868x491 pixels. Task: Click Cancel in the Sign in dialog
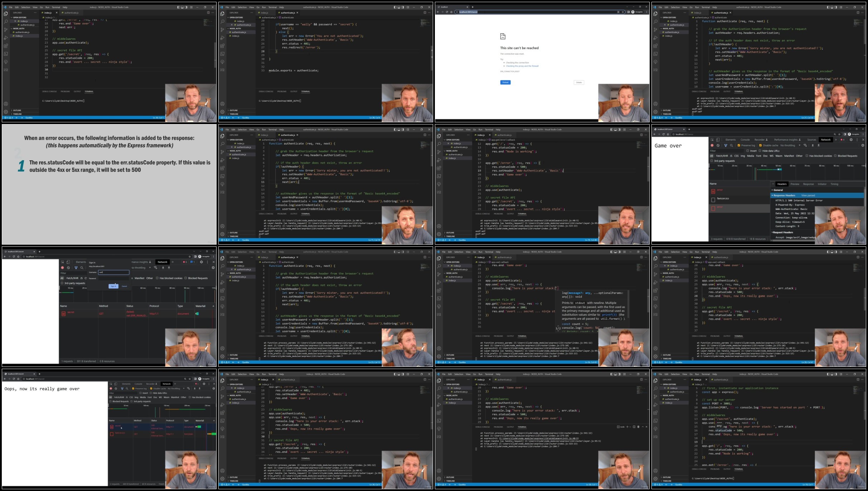[x=124, y=286]
